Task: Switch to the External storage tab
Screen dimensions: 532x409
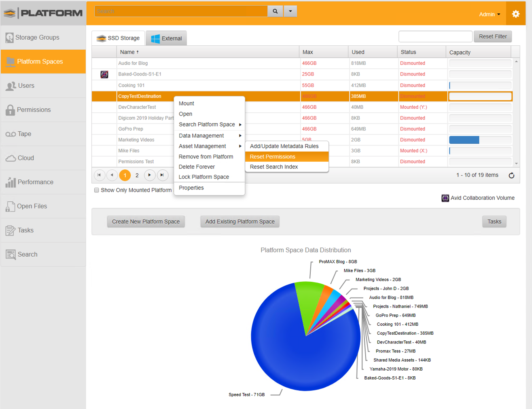Action: tap(166, 38)
